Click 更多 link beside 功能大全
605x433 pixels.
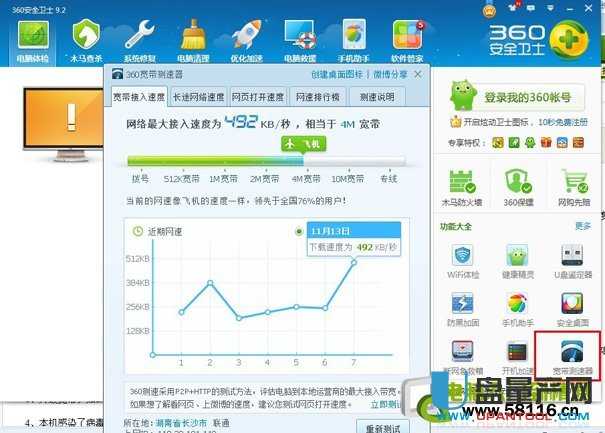[x=583, y=226]
